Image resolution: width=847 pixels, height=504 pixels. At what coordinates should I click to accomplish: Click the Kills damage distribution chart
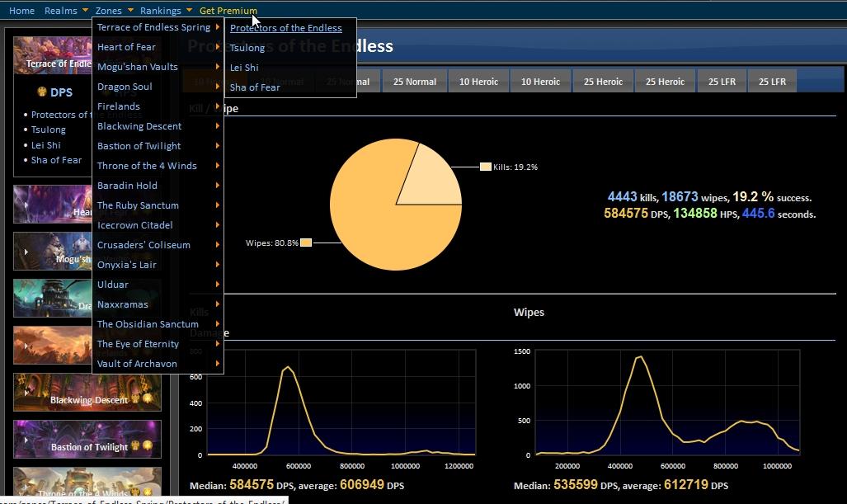pos(341,403)
